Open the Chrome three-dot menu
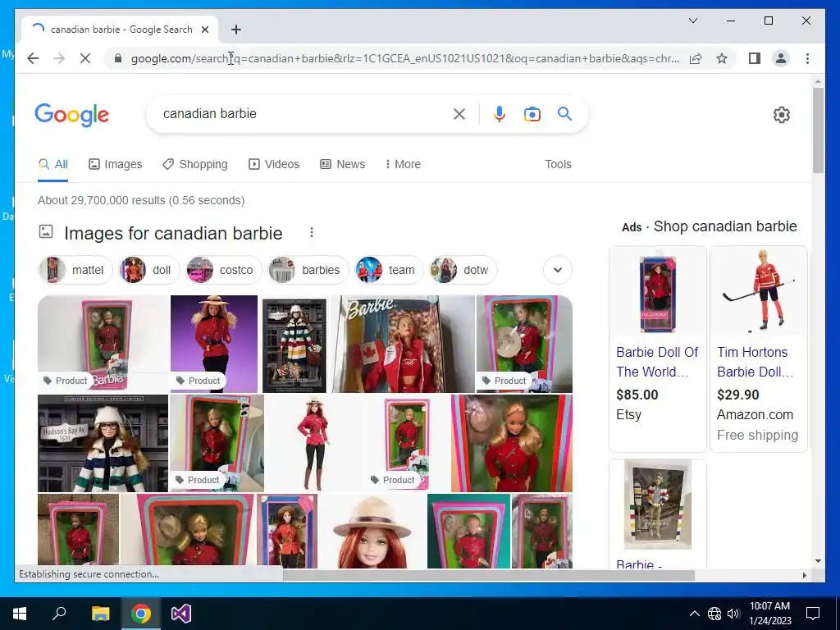840x630 pixels. pos(807,58)
